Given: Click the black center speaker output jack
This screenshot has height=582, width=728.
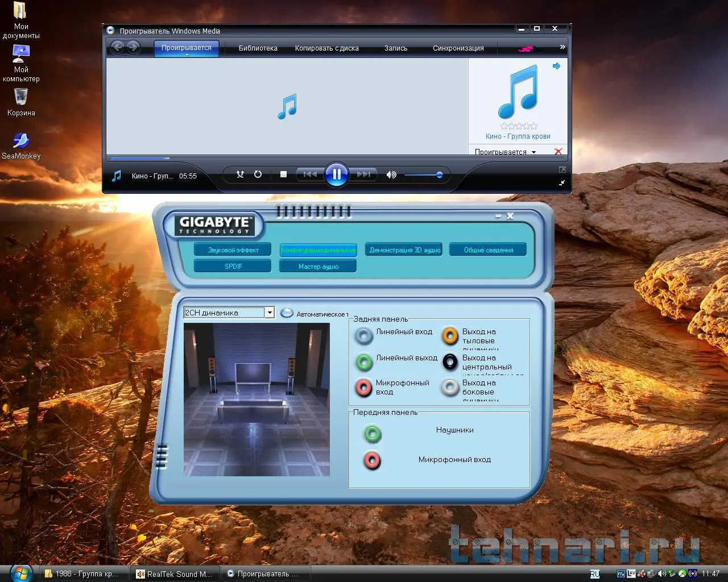Looking at the screenshot, I should (x=450, y=361).
